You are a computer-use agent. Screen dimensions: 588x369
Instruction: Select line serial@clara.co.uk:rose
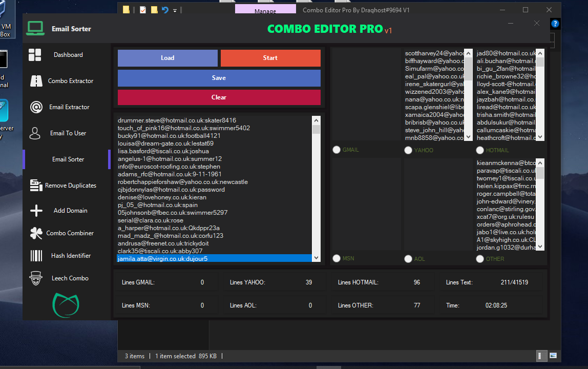(151, 220)
